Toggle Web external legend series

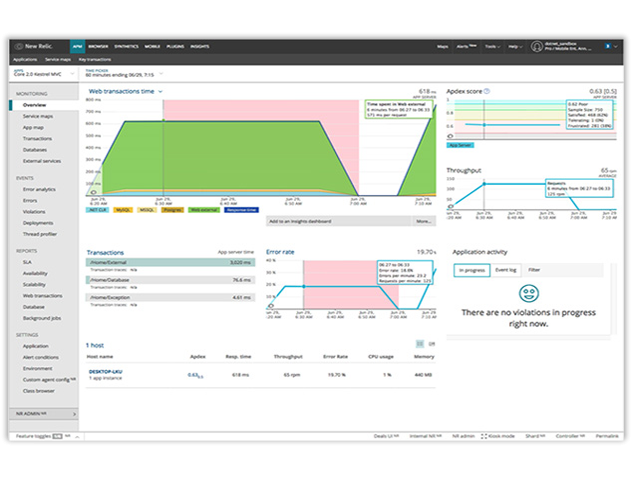point(204,210)
